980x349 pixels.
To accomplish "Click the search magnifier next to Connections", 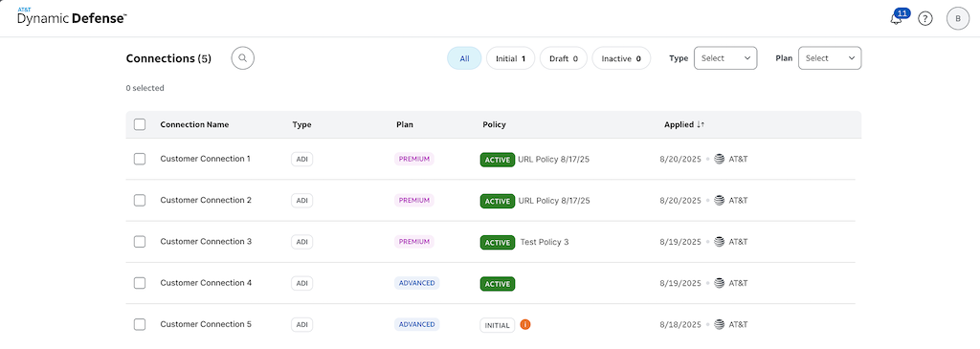I will click(x=242, y=58).
